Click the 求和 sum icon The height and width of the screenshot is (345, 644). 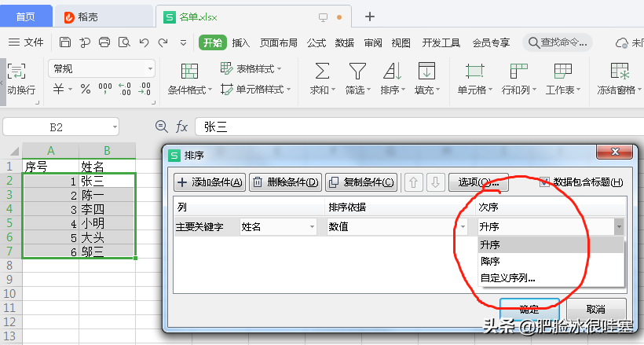coord(322,72)
